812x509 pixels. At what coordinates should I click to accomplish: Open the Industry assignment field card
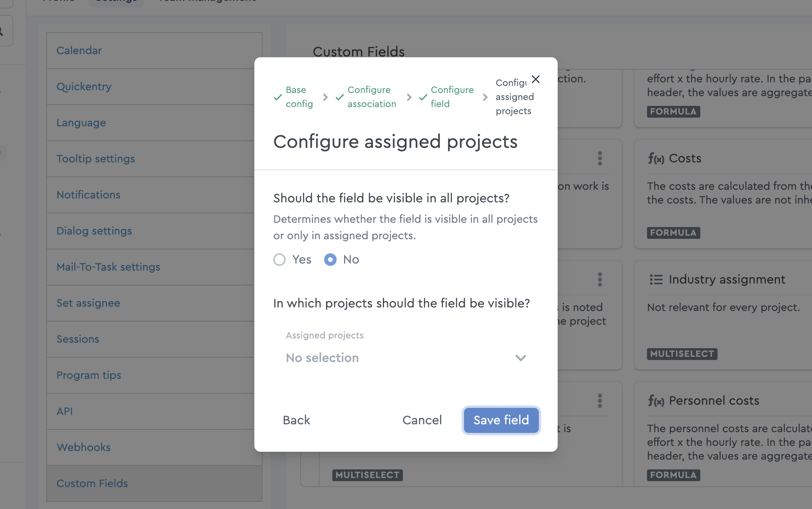coord(723,315)
